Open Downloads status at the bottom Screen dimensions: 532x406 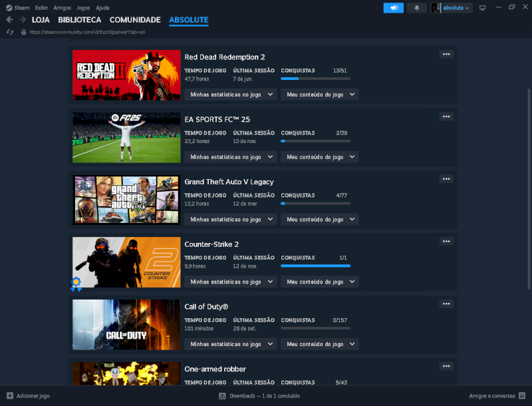pyautogui.click(x=259, y=396)
